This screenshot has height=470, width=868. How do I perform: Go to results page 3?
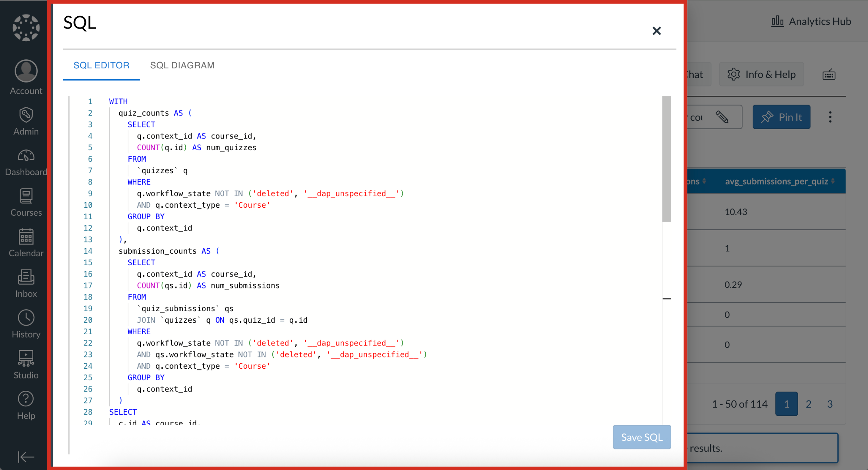[830, 404]
